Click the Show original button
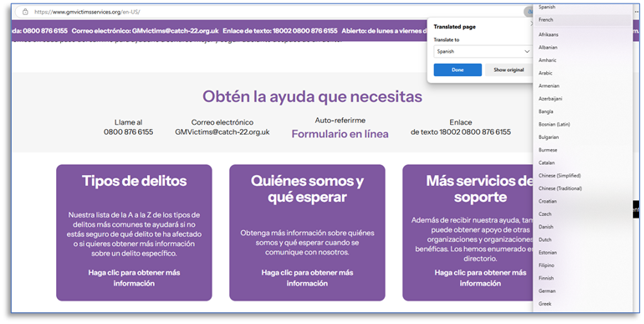 [509, 69]
